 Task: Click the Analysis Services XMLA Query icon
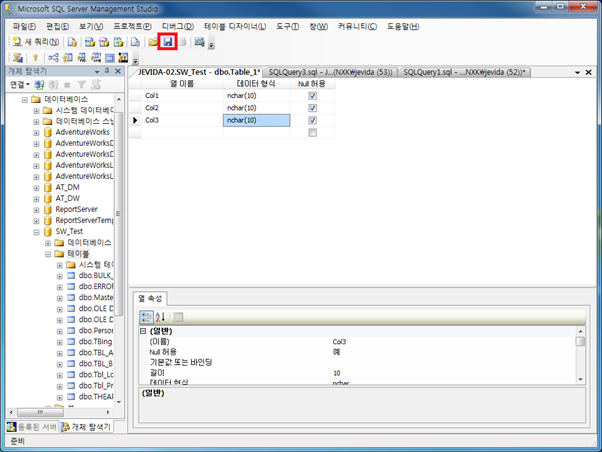pos(118,41)
